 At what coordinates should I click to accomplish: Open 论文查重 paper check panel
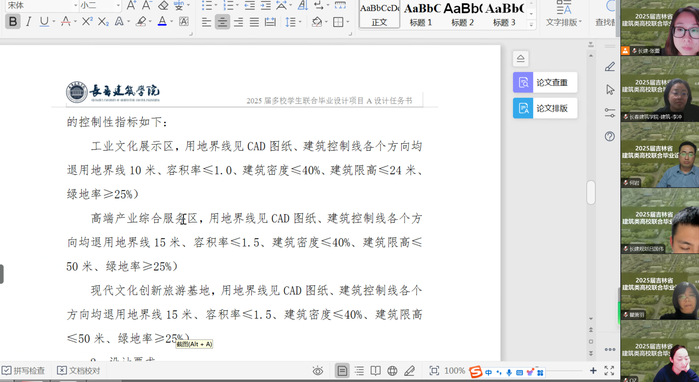tap(545, 82)
